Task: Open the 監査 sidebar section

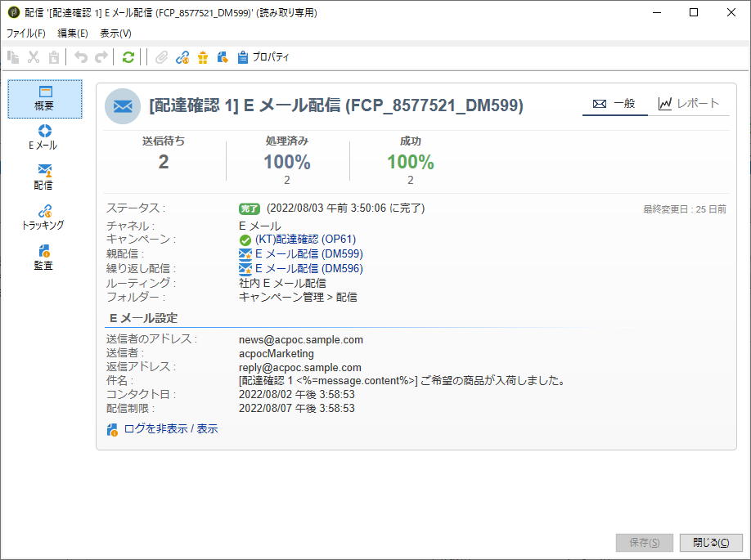Action: [43, 258]
